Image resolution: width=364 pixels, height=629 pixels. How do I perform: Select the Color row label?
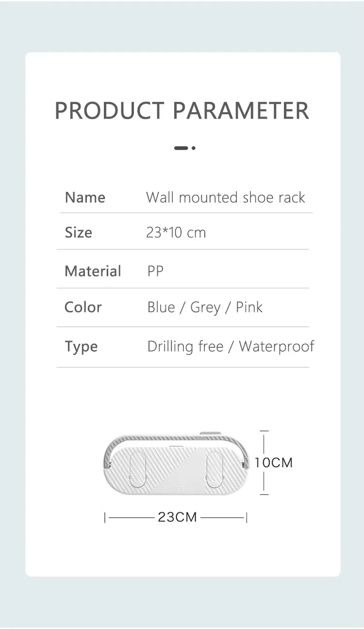pos(83,307)
